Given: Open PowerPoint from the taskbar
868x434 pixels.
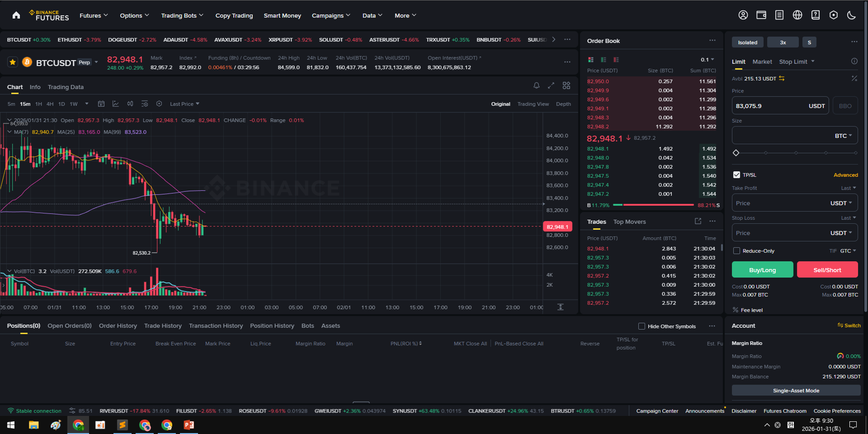Looking at the screenshot, I should (189, 425).
